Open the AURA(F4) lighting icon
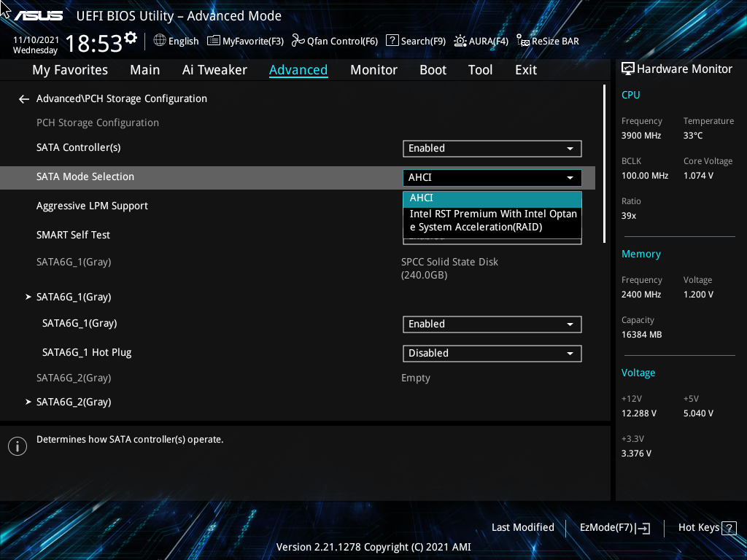Screen dimensions: 747x560 [x=460, y=41]
